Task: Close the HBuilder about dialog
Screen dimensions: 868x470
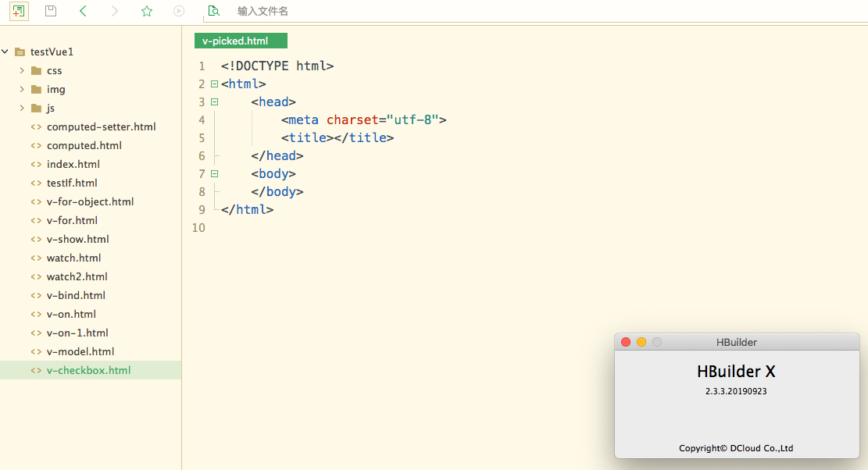Action: point(626,342)
